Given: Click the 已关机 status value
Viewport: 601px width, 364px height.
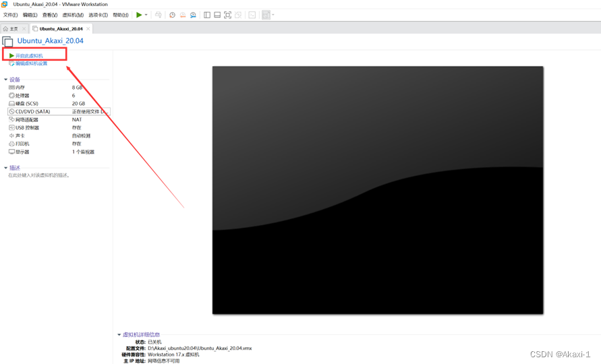Looking at the screenshot, I should pos(154,342).
